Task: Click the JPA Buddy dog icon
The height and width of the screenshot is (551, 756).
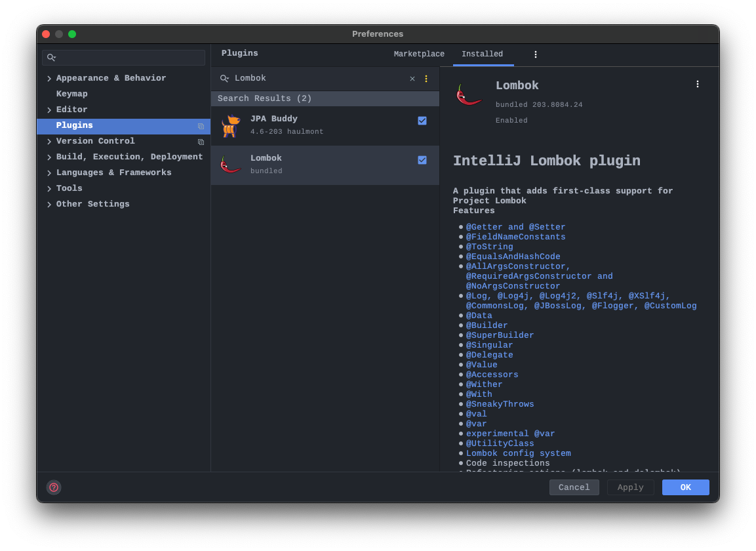Action: pyautogui.click(x=231, y=125)
